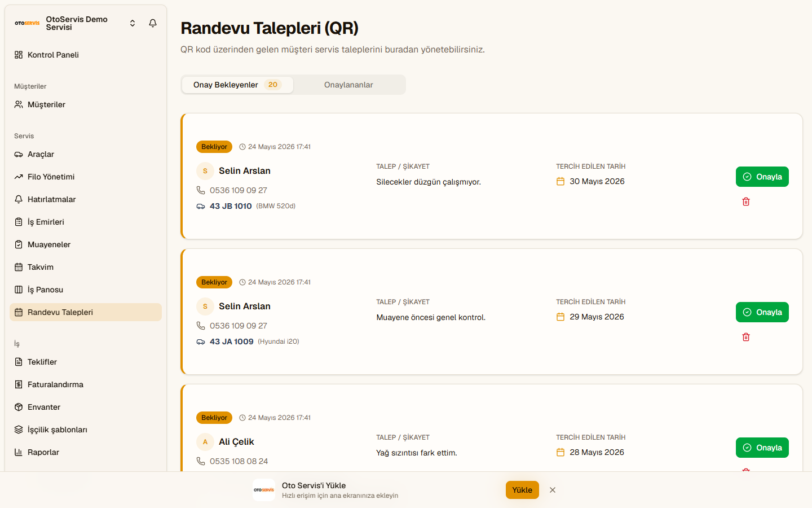Open Muayeneler in sidebar
The height and width of the screenshot is (508, 812).
(x=86, y=244)
